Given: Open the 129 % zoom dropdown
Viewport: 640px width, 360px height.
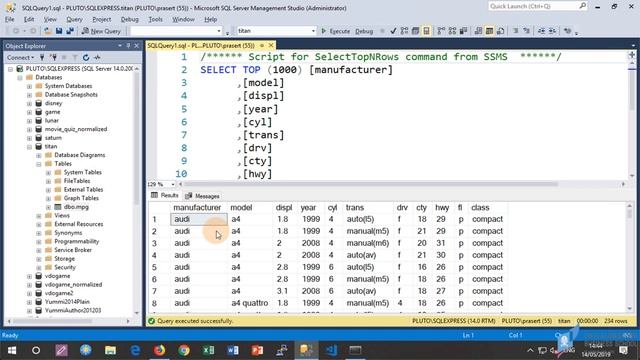Looking at the screenshot, I should click(173, 184).
